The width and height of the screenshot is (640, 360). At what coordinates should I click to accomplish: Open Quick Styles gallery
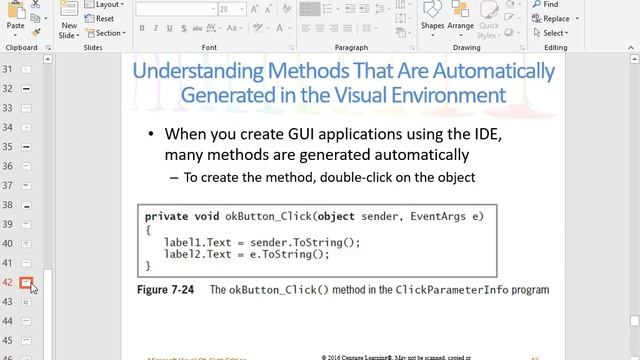tap(489, 19)
